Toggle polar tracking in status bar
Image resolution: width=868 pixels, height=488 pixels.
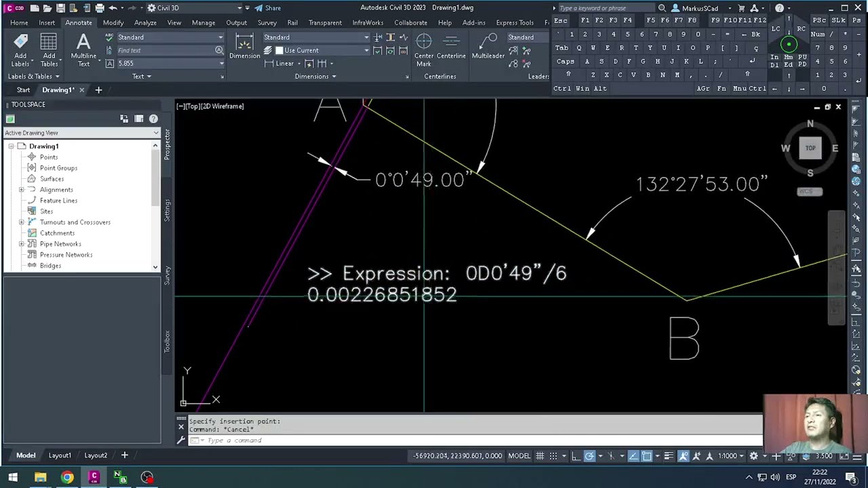pos(589,455)
